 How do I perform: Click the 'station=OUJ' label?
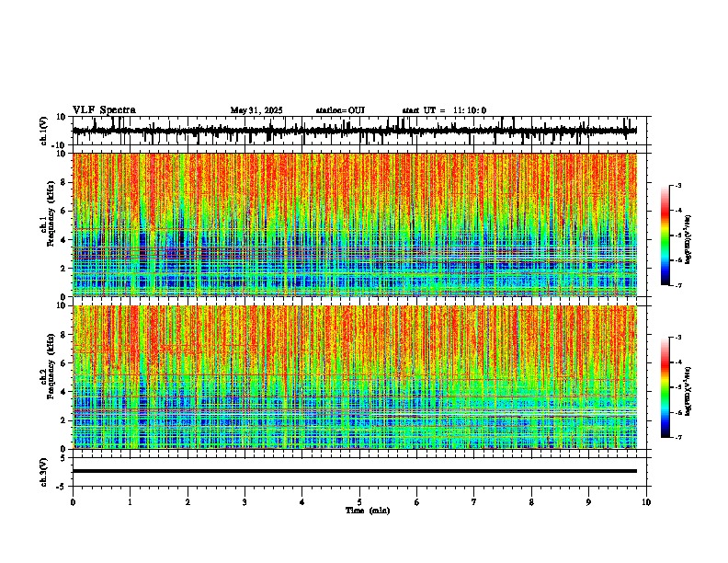tap(340, 110)
